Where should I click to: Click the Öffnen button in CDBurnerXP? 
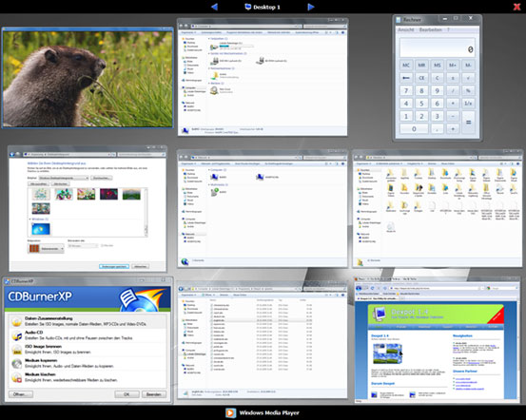coord(21,394)
